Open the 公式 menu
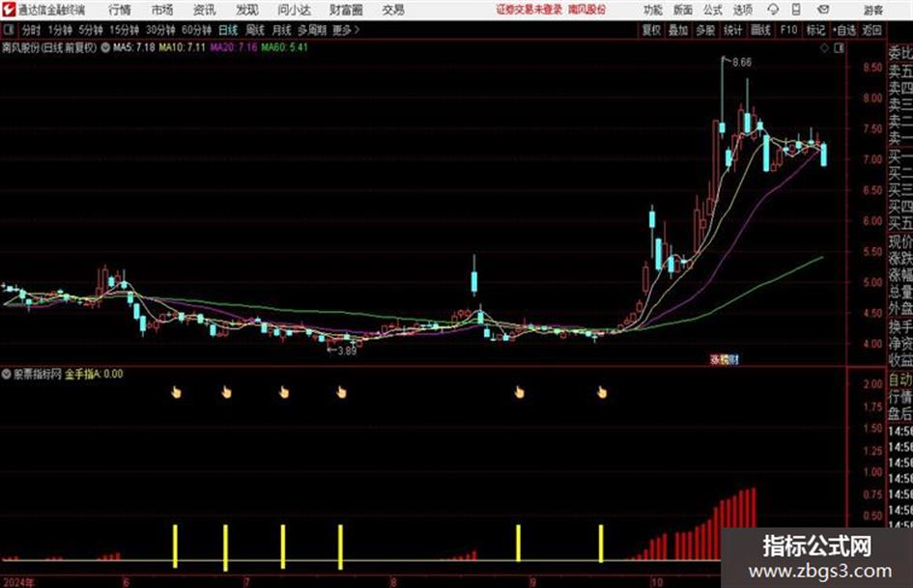The width and height of the screenshot is (913, 588). coord(713,10)
